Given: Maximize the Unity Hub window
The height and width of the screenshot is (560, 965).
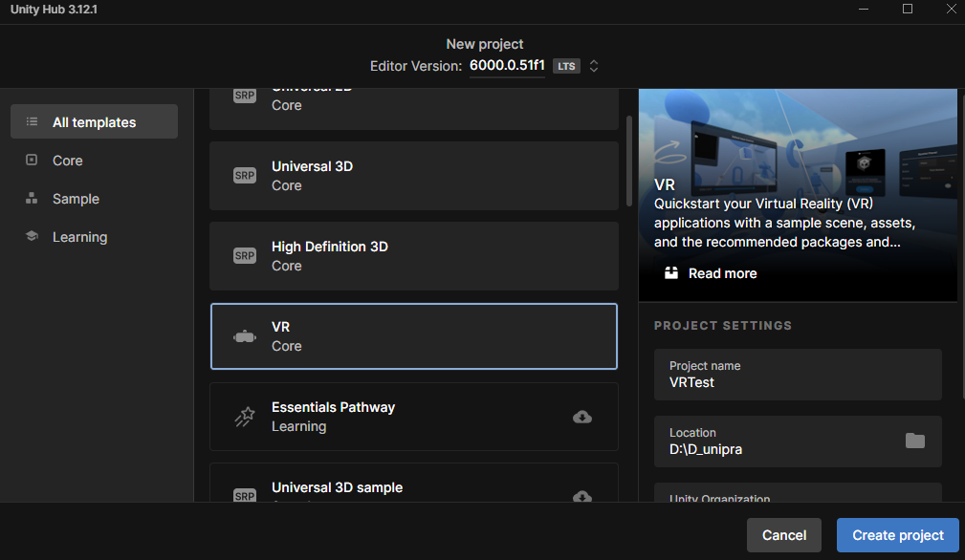Looking at the screenshot, I should [908, 10].
